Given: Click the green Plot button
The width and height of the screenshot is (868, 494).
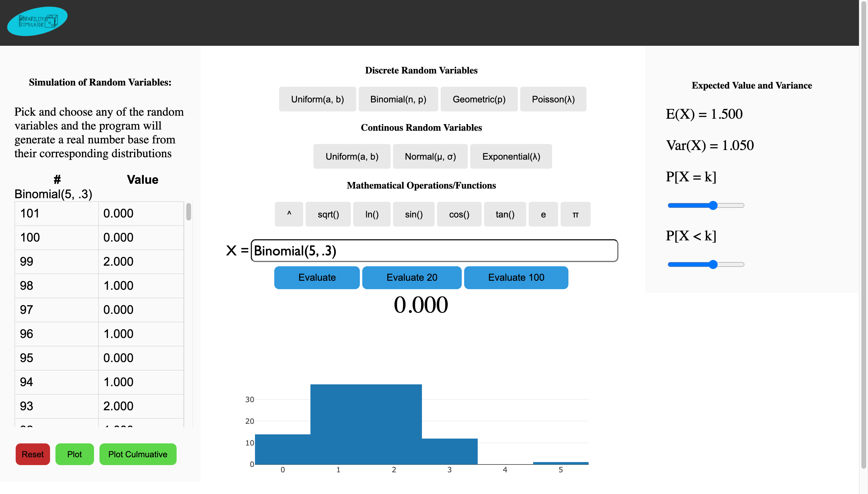Looking at the screenshot, I should point(74,454).
